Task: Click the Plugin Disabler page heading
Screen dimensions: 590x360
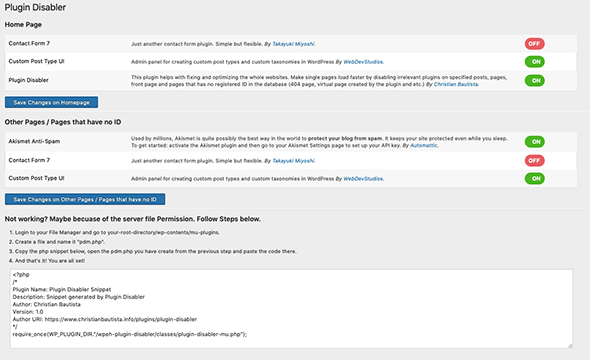Action: [x=35, y=7]
